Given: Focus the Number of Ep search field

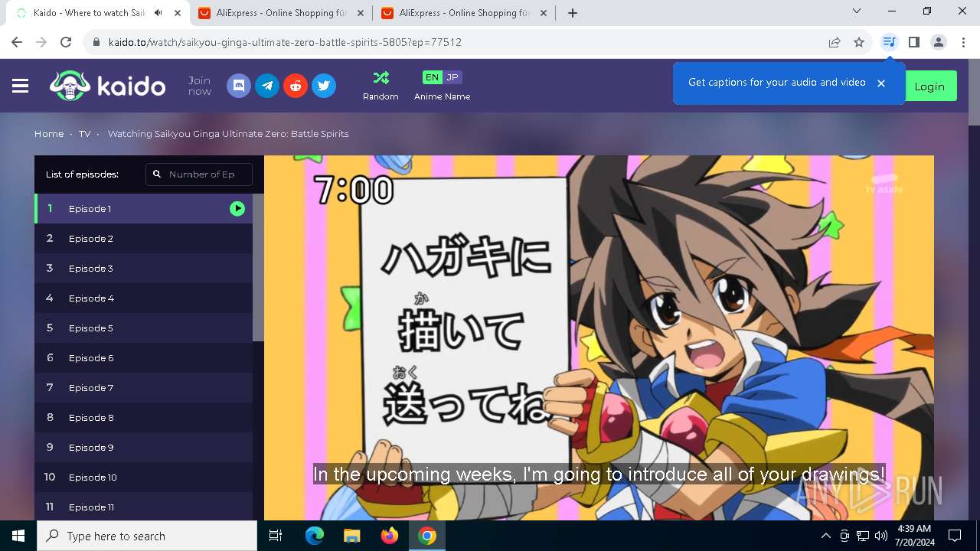Looking at the screenshot, I should pyautogui.click(x=199, y=174).
